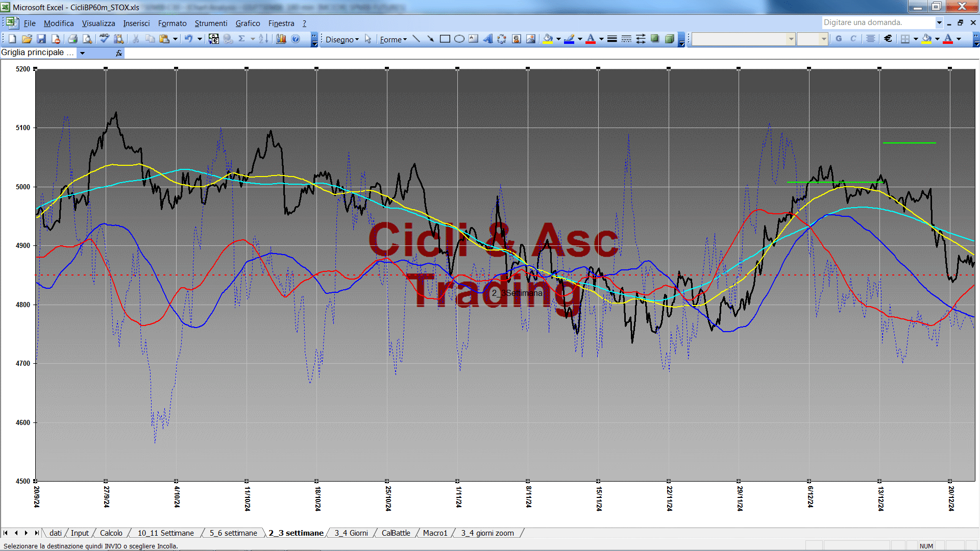Select the Oval drawing tool
This screenshot has height=551, width=980.
click(459, 39)
